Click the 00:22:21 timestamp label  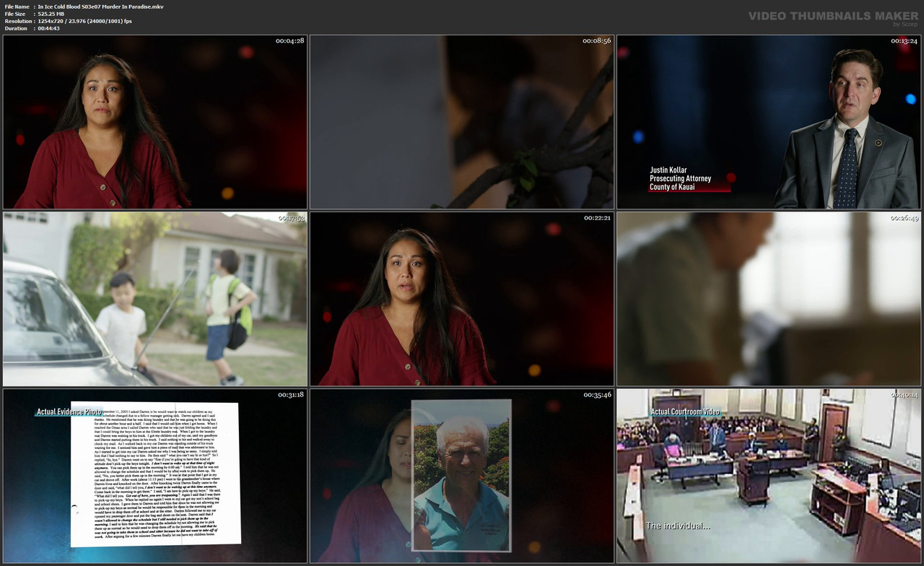click(x=597, y=218)
